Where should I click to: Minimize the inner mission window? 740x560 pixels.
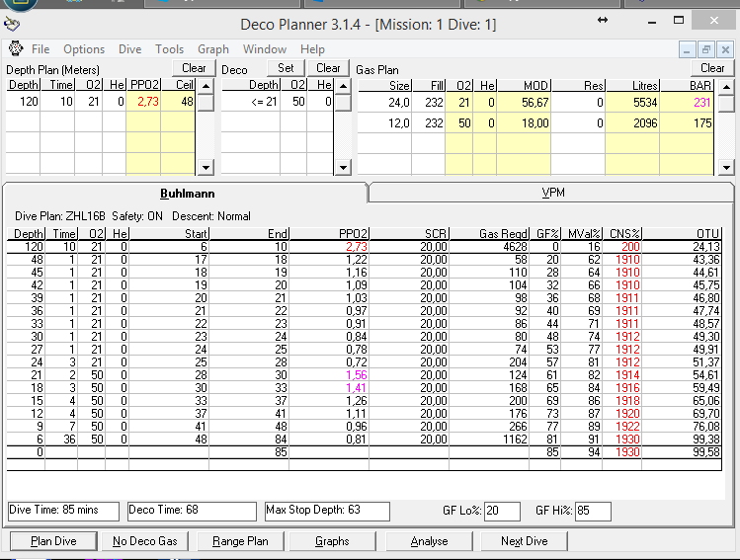click(x=687, y=49)
